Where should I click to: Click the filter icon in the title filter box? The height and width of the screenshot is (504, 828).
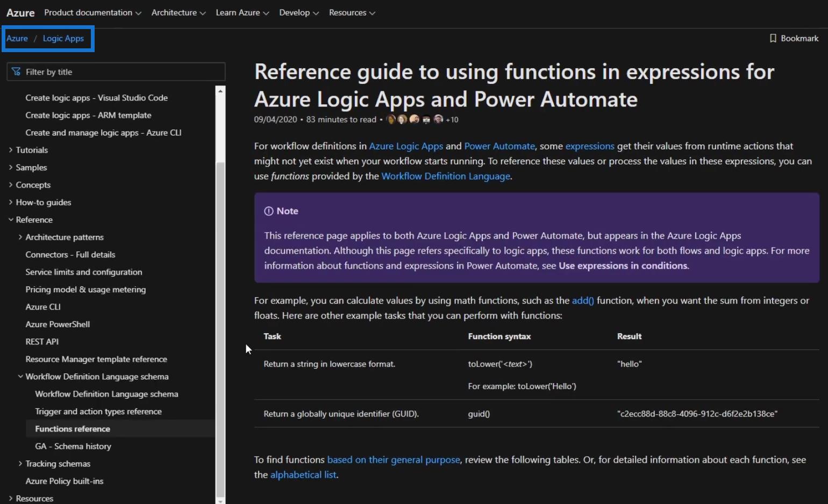pos(16,71)
